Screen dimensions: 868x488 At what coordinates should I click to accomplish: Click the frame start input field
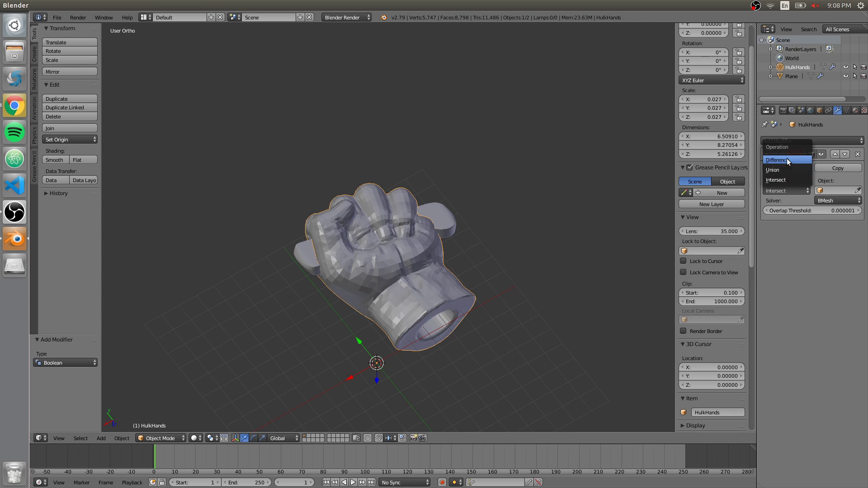[x=196, y=482]
